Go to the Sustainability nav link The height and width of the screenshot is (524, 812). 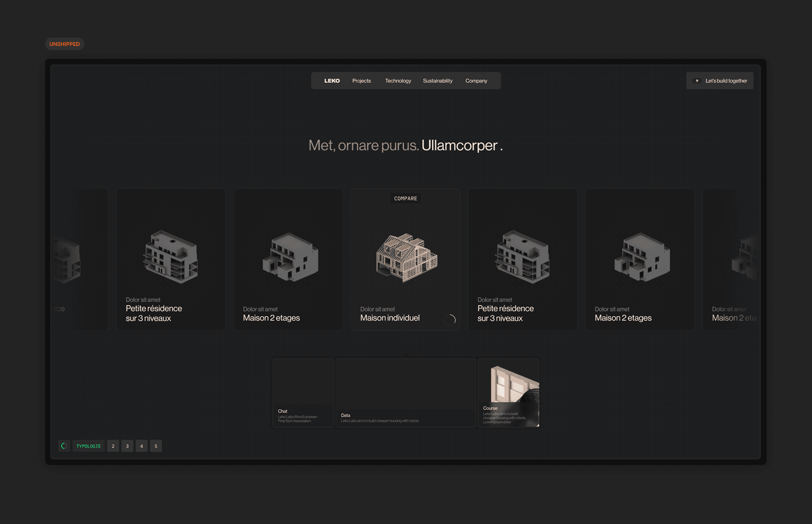click(437, 81)
